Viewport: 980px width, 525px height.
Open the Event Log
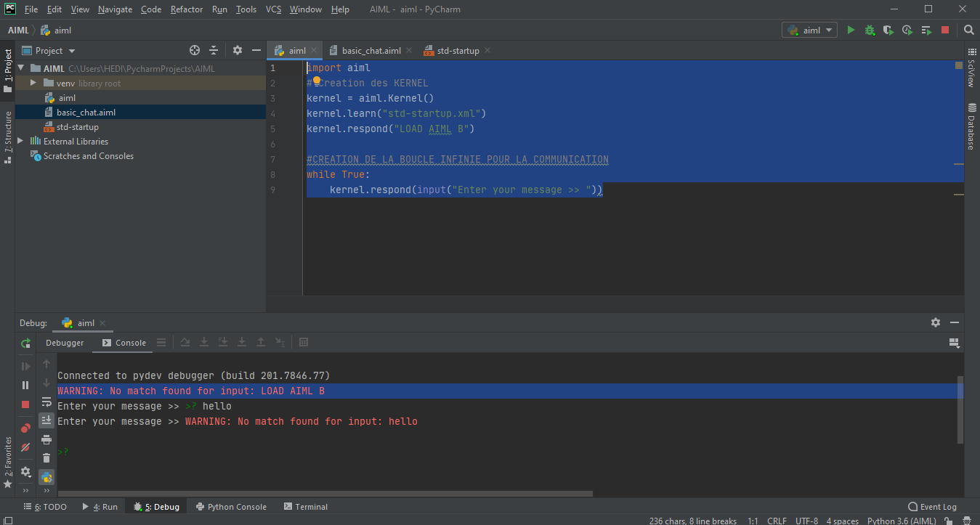pyautogui.click(x=932, y=507)
